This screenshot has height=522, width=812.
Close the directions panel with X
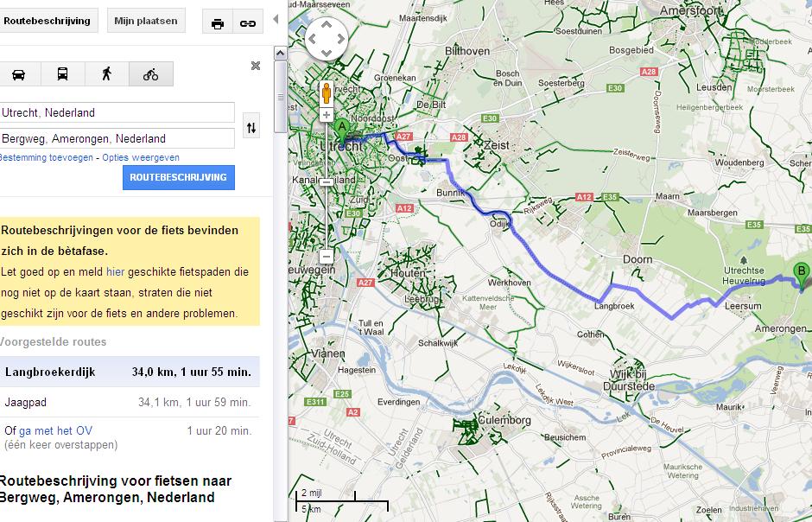[x=256, y=66]
